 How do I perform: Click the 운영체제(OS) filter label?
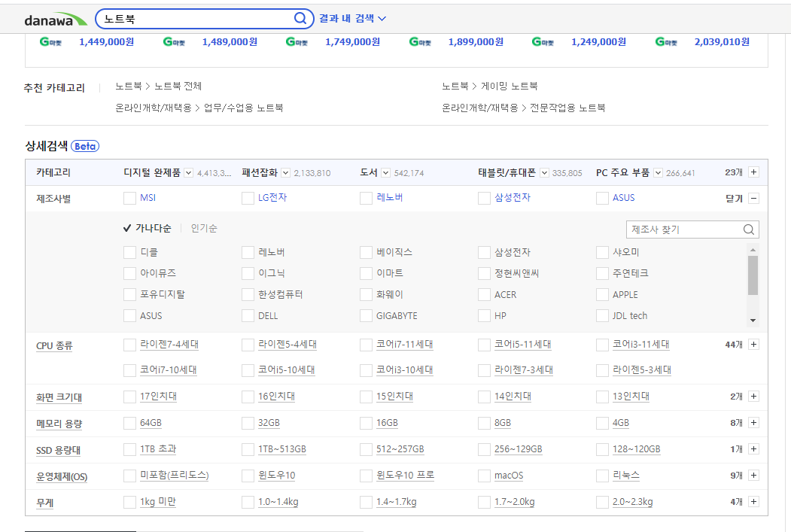coord(62,476)
